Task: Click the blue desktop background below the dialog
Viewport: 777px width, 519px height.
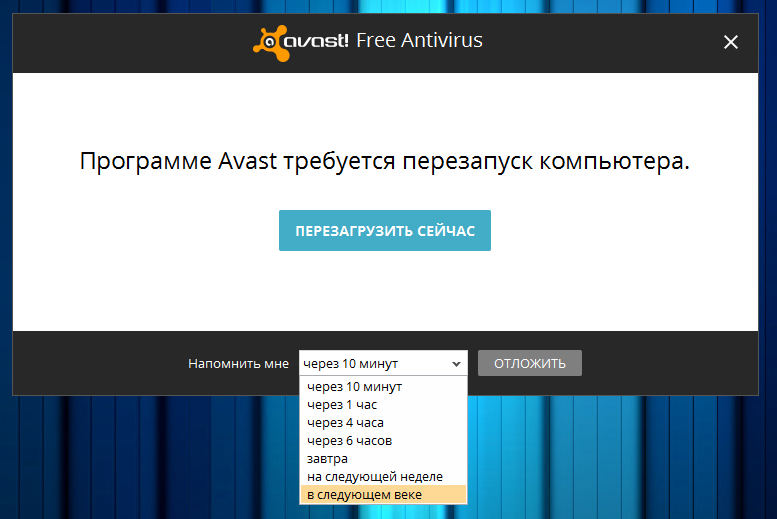Action: [620, 460]
